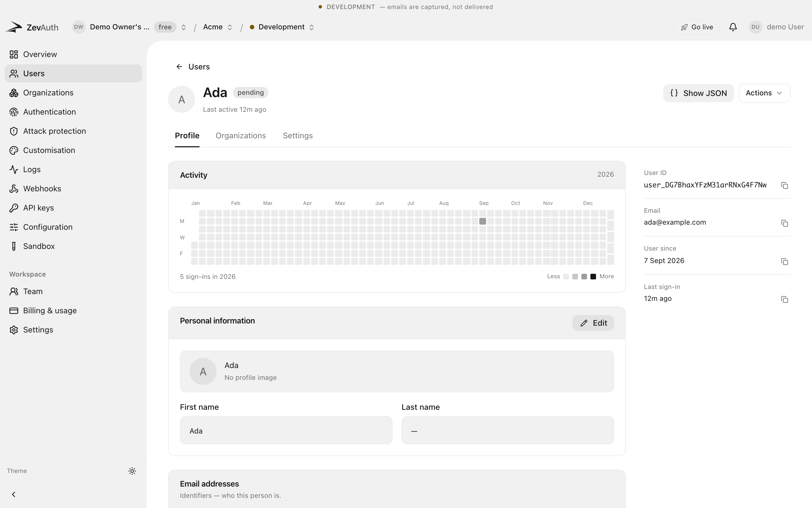Click the First name field
This screenshot has height=508, width=812.
(x=286, y=430)
